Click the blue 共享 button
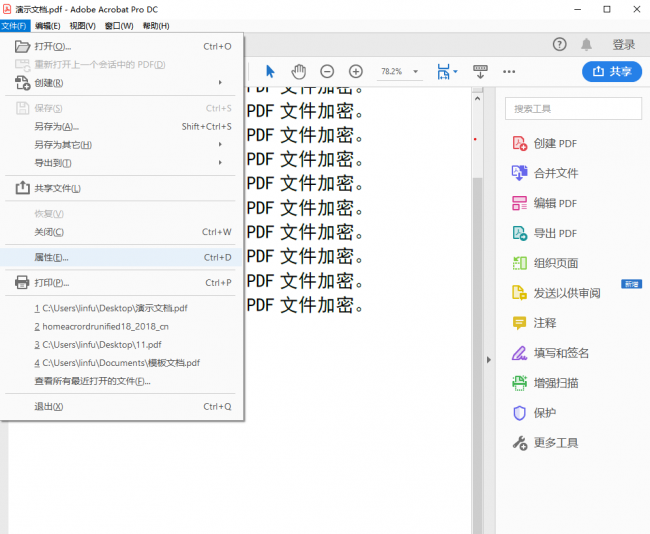This screenshot has height=534, width=650. coord(612,71)
